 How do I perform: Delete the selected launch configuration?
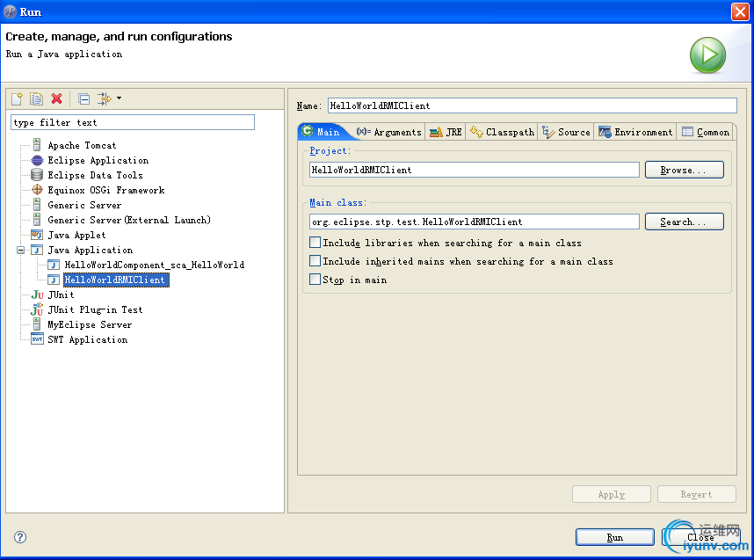click(57, 98)
